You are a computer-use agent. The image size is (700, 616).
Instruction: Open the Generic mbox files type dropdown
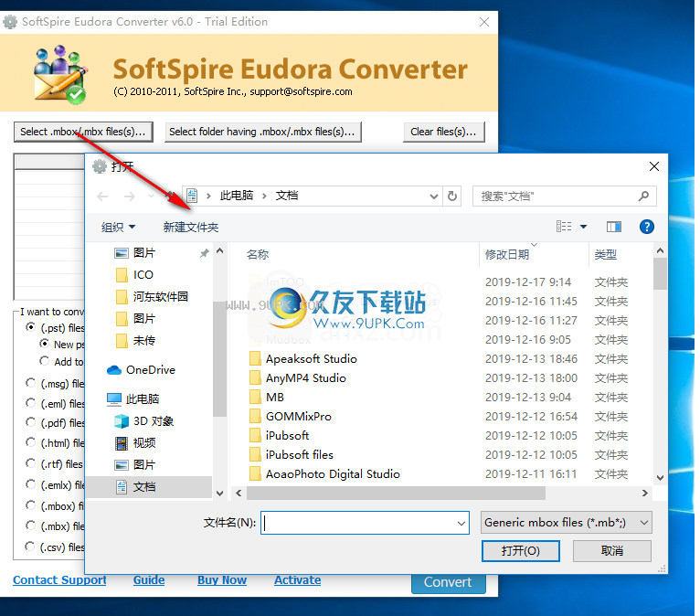tap(566, 523)
